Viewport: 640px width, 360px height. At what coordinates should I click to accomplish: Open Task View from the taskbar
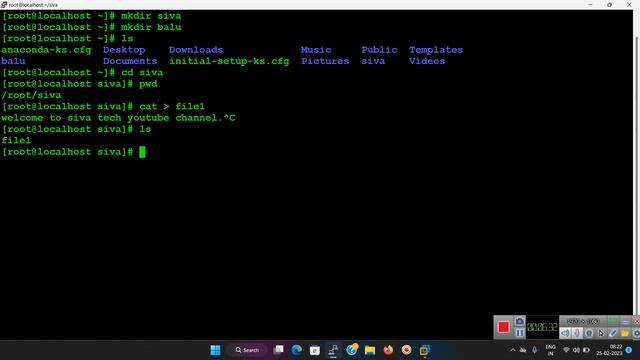tap(278, 350)
